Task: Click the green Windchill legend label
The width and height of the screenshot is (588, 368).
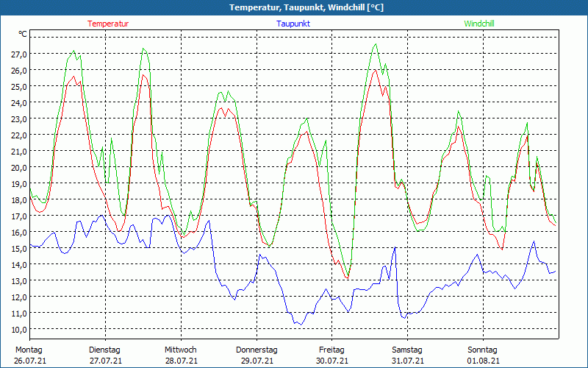Action: 479,24
